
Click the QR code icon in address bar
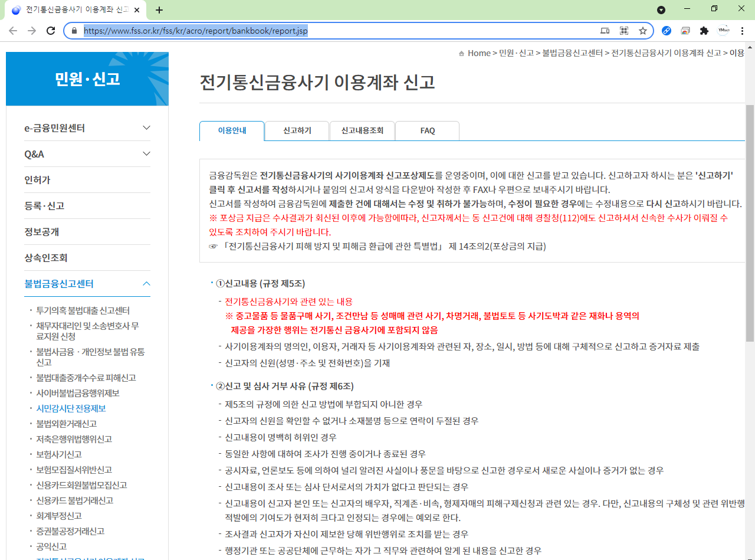pos(624,31)
